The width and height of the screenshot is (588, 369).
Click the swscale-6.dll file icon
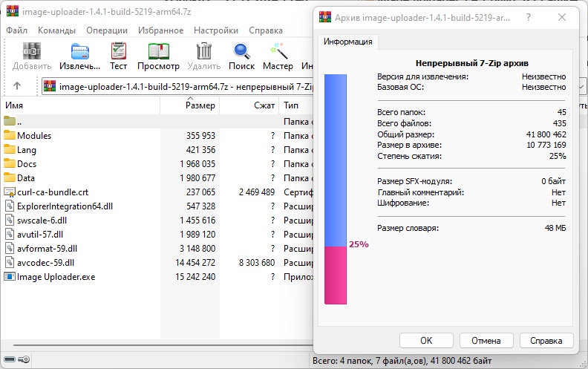coord(10,220)
